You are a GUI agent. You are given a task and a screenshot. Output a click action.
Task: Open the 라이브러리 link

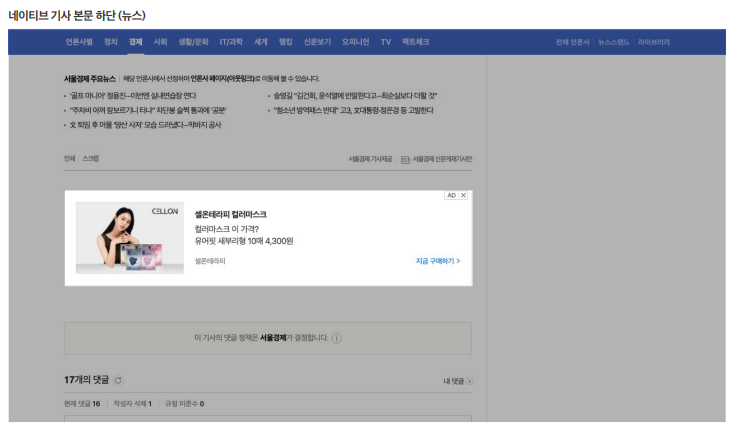pyautogui.click(x=653, y=42)
